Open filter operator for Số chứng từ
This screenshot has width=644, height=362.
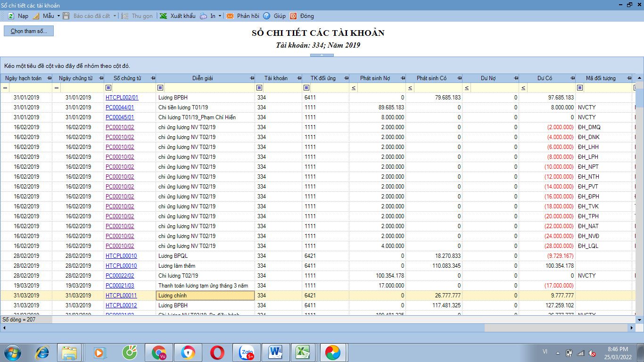click(108, 88)
